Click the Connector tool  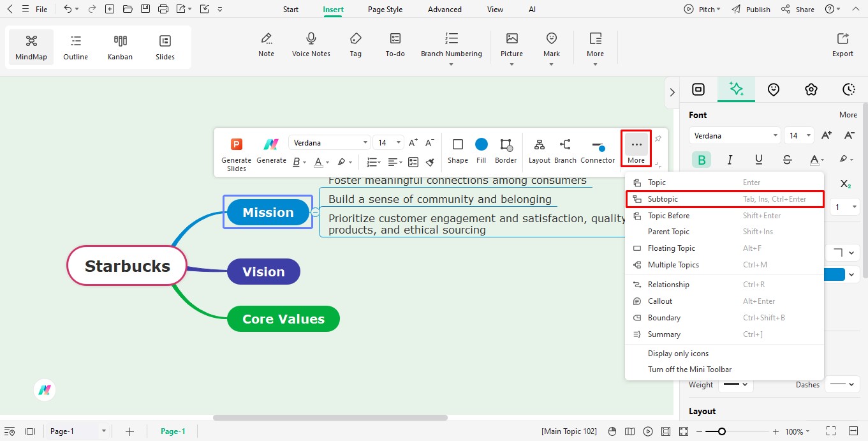click(x=598, y=151)
